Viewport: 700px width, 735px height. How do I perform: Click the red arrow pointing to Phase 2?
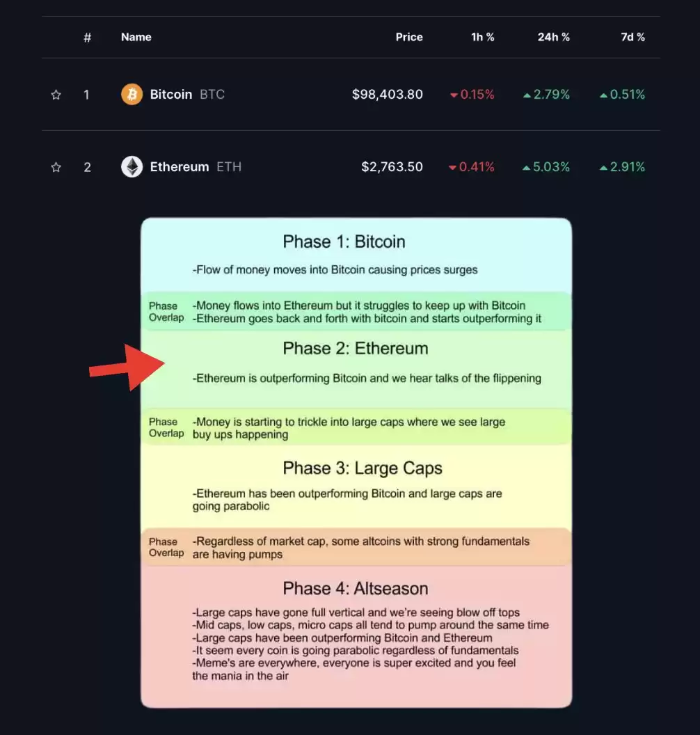coord(127,367)
